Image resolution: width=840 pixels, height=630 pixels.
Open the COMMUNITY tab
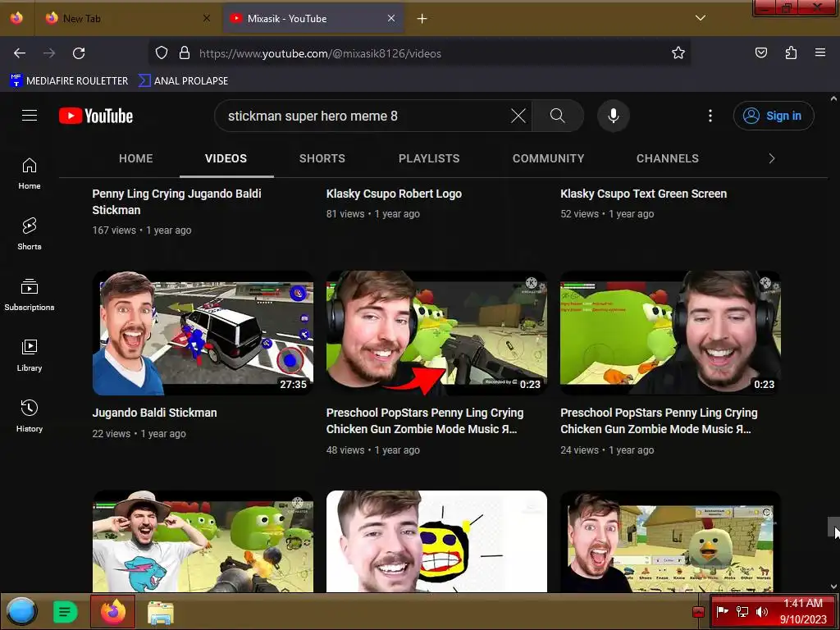548,158
